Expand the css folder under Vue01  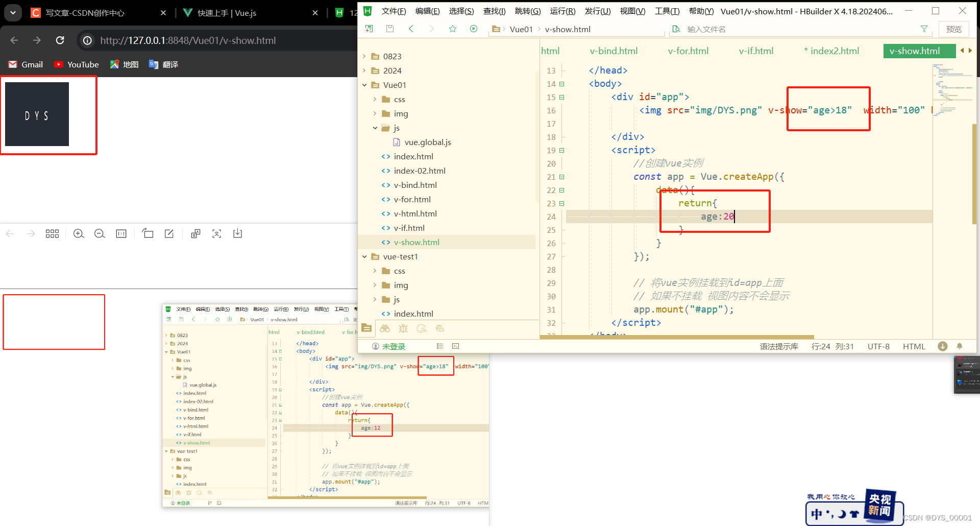click(x=375, y=99)
